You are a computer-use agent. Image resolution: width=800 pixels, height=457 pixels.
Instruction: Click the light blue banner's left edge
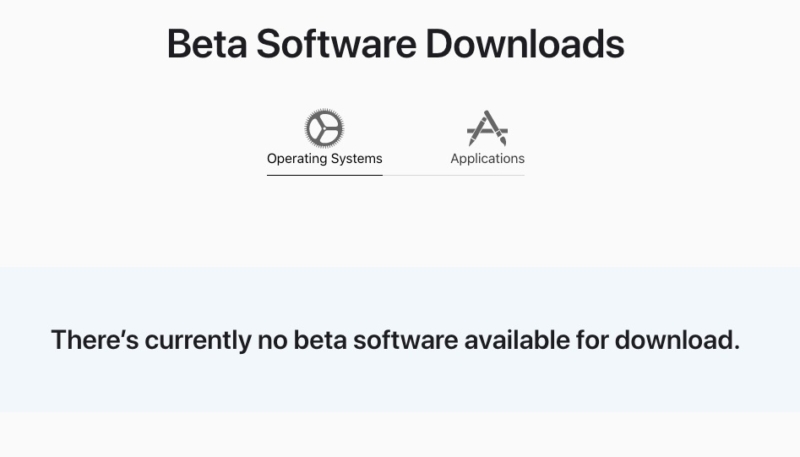tap(8, 340)
